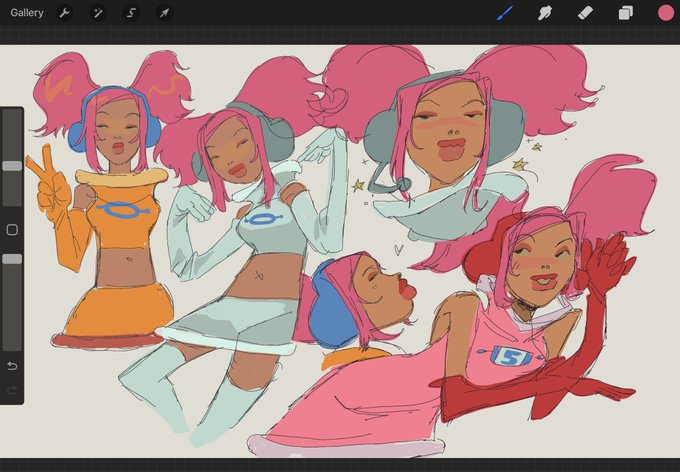
Task: Open the Layers panel
Action: [625, 13]
